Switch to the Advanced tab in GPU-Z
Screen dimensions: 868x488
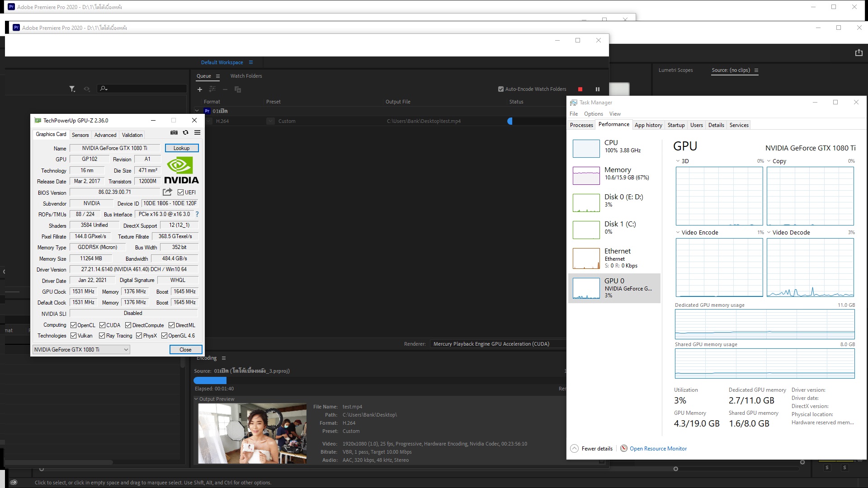(x=105, y=135)
